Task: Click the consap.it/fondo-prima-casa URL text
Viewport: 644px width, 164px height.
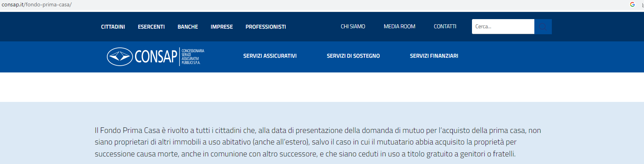Action: coord(37,5)
